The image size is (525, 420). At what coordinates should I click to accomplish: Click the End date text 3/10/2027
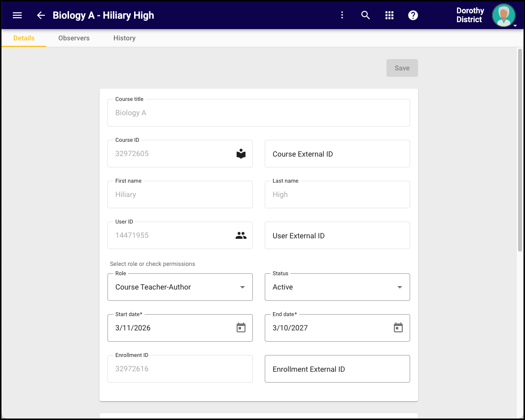(290, 328)
